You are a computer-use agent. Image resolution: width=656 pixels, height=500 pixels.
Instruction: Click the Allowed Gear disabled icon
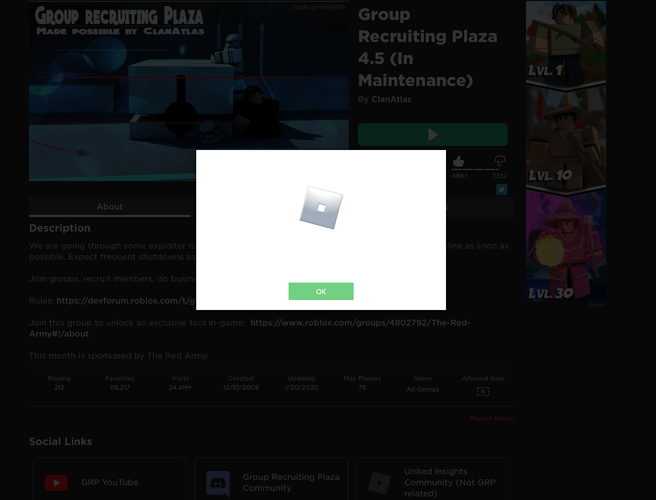(x=483, y=391)
